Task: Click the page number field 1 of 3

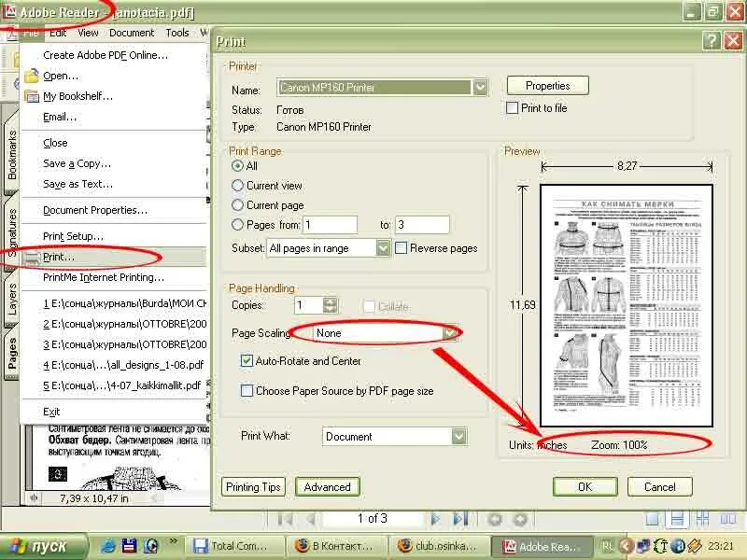Action: 373,519
